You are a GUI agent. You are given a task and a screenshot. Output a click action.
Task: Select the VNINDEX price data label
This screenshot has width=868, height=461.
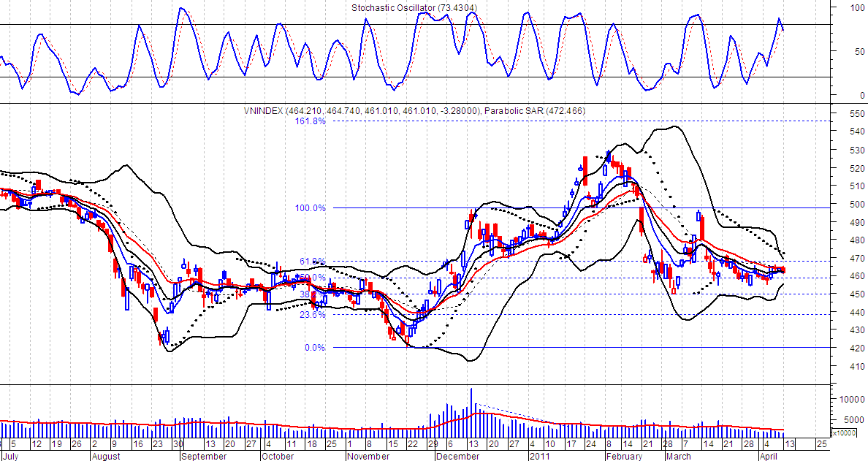click(362, 111)
